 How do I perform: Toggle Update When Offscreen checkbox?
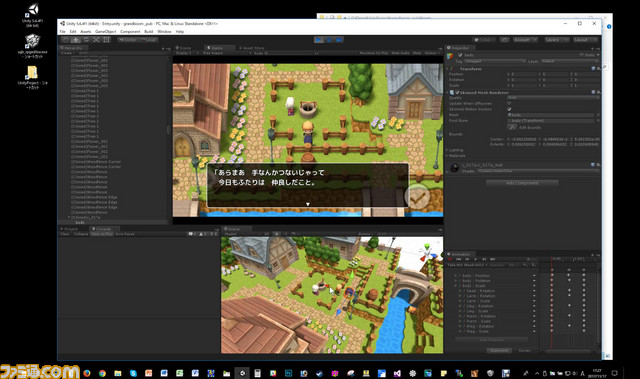pyautogui.click(x=509, y=103)
